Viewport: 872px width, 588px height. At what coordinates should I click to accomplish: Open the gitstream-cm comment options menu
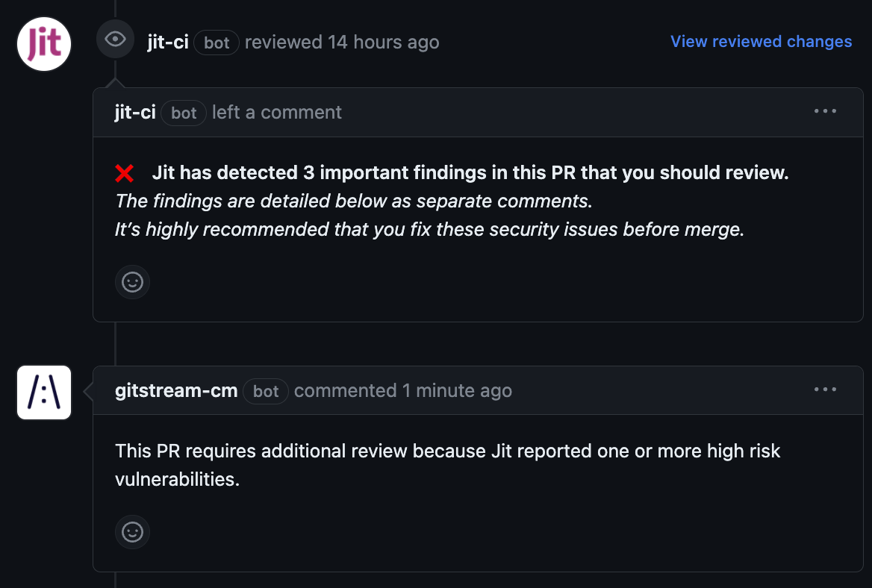tap(825, 389)
